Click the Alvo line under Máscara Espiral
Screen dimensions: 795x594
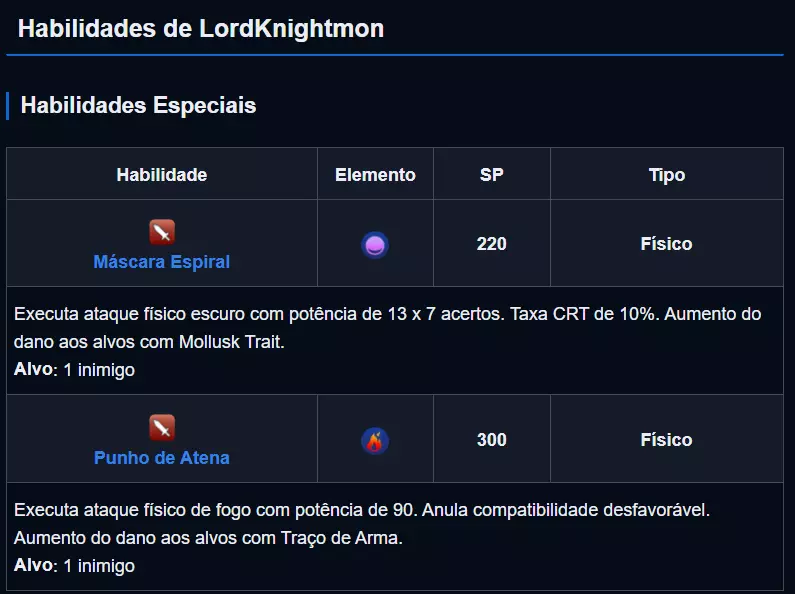[x=74, y=370]
